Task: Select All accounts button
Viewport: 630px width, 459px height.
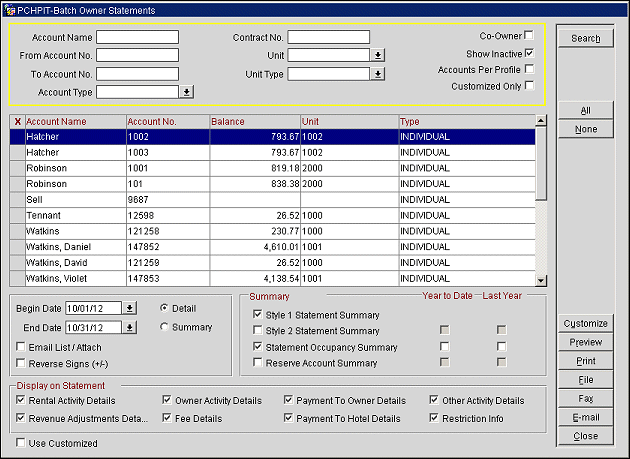Action: [585, 111]
